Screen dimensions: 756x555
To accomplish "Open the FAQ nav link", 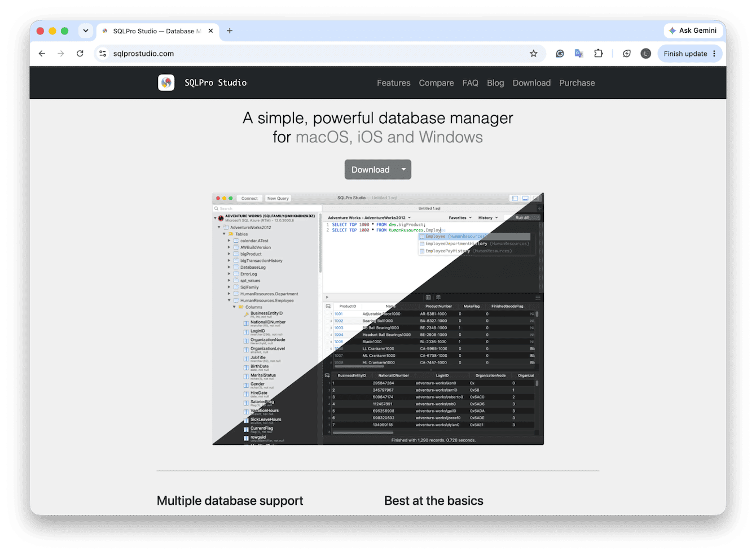I will tap(471, 83).
